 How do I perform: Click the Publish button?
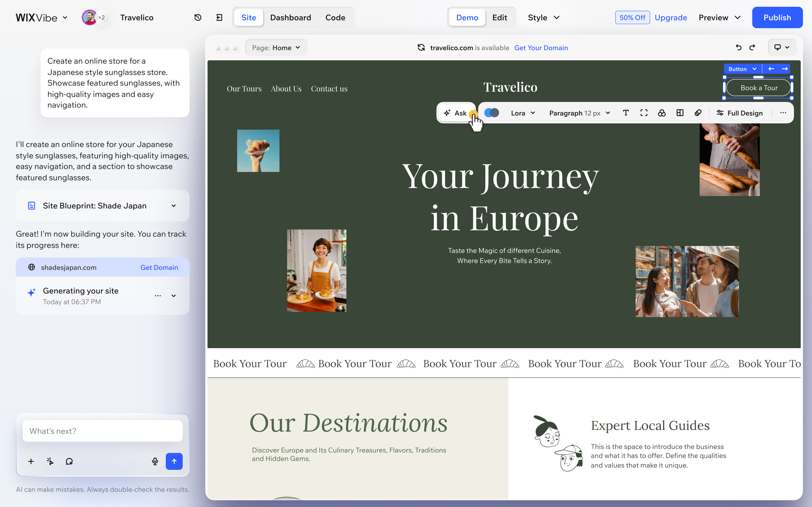tap(777, 17)
